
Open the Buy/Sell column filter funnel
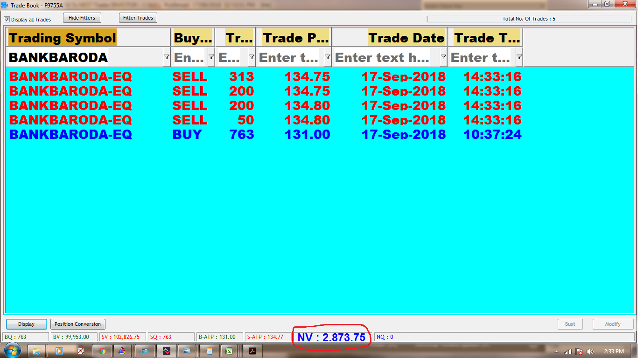coord(211,57)
